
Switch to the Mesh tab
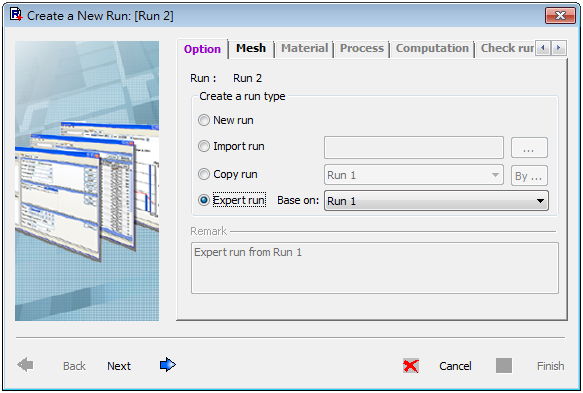click(251, 48)
